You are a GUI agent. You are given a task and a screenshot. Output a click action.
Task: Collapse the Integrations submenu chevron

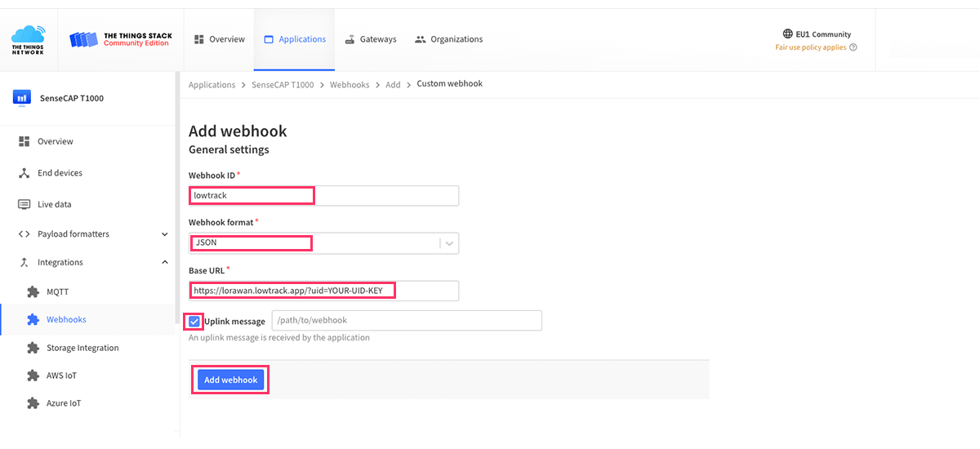pyautogui.click(x=165, y=263)
